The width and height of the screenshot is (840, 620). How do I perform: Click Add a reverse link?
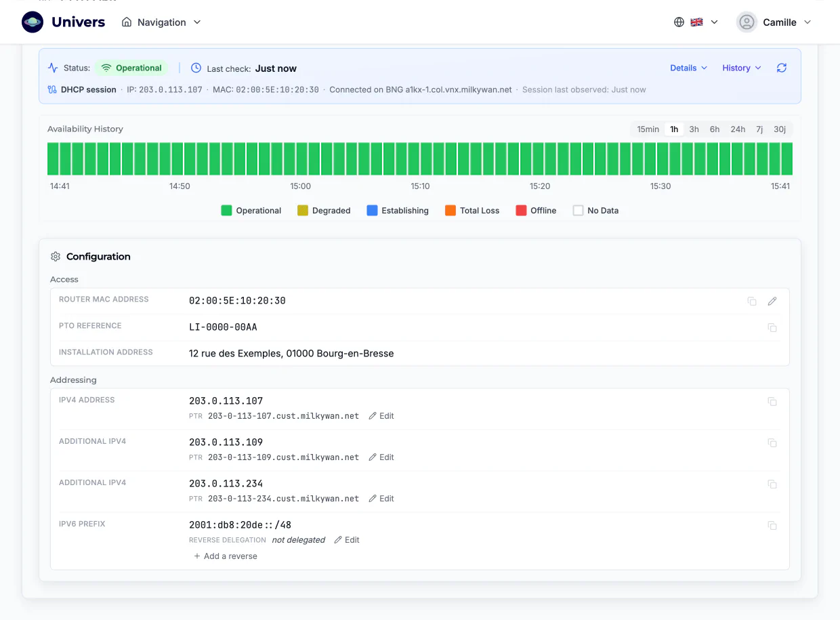point(226,556)
